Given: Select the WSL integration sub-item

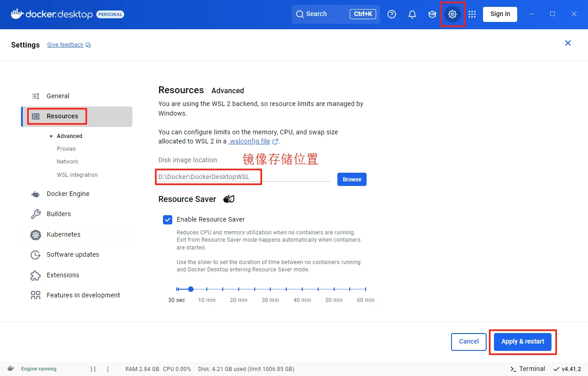Looking at the screenshot, I should point(77,175).
